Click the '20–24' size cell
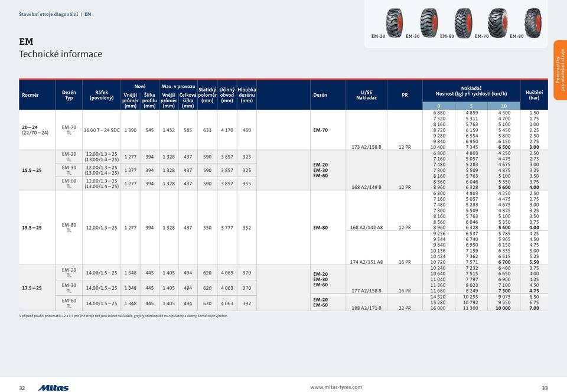Viewport: 567px width, 392px height. [30, 127]
